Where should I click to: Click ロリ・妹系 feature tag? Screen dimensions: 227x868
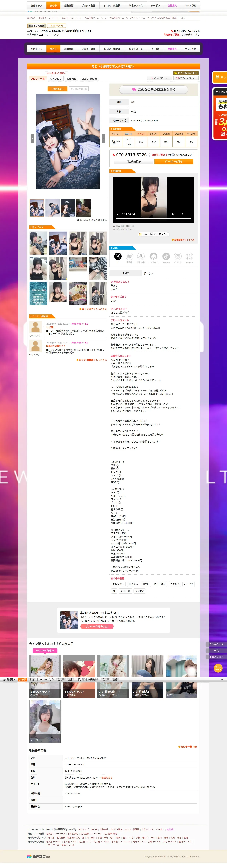point(160,584)
